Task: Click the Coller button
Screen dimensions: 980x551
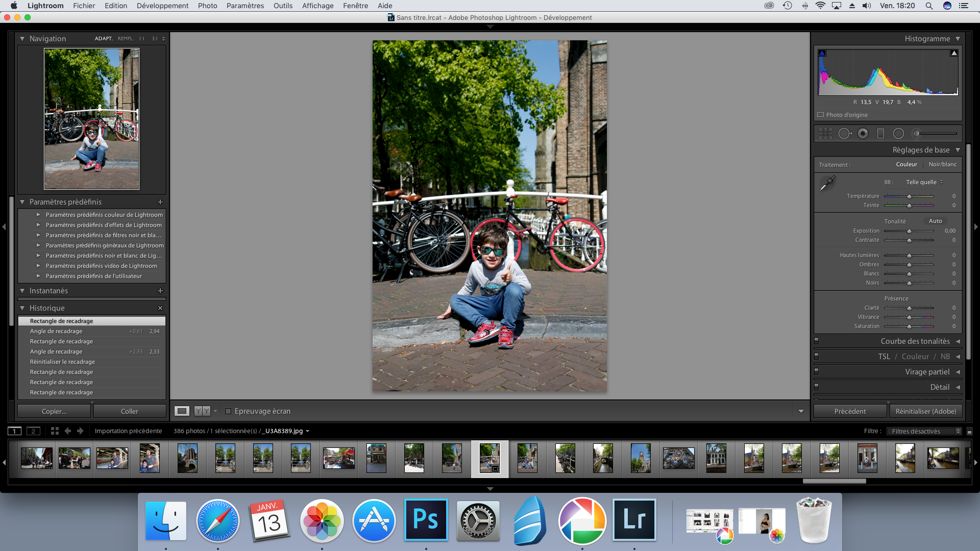Action: [130, 411]
